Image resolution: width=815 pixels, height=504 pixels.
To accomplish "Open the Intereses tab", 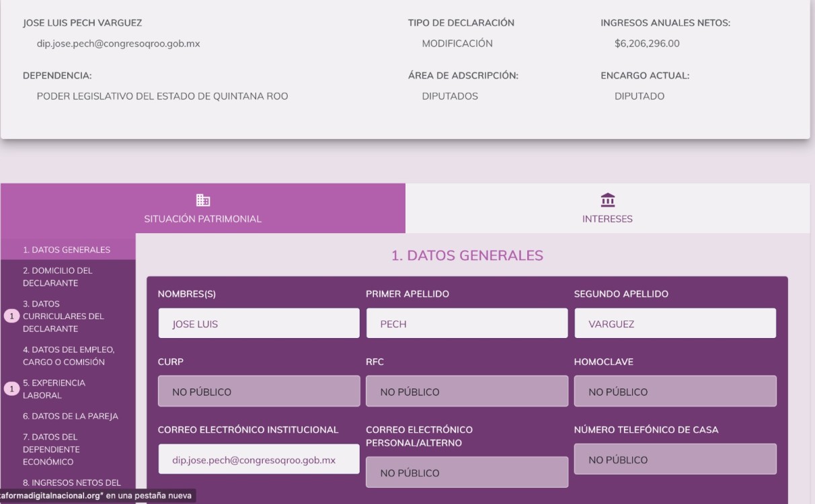I will [607, 209].
